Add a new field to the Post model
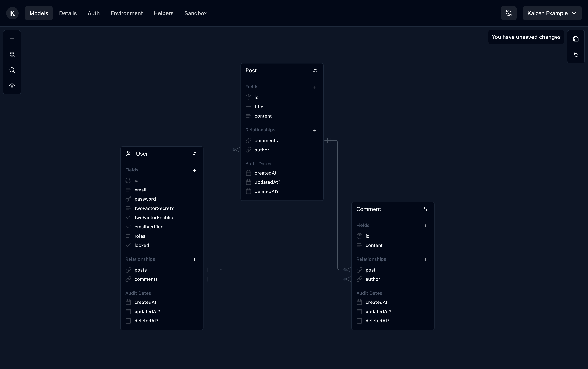The image size is (588, 369). (x=315, y=87)
